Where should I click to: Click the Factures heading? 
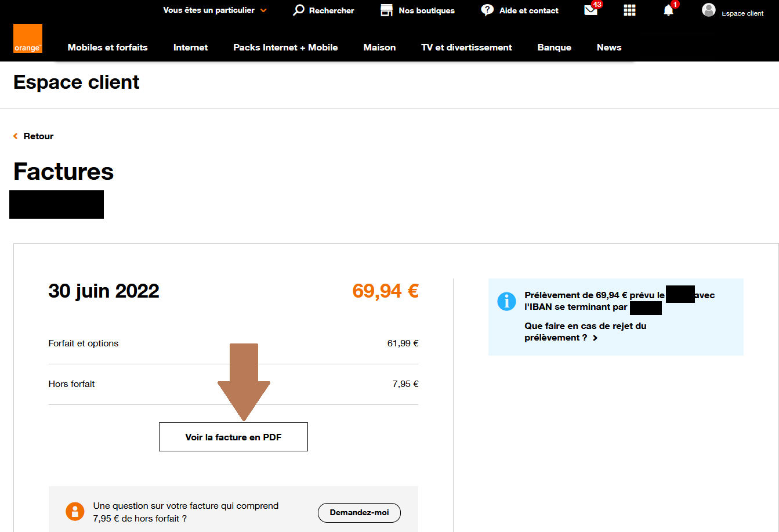(x=64, y=172)
